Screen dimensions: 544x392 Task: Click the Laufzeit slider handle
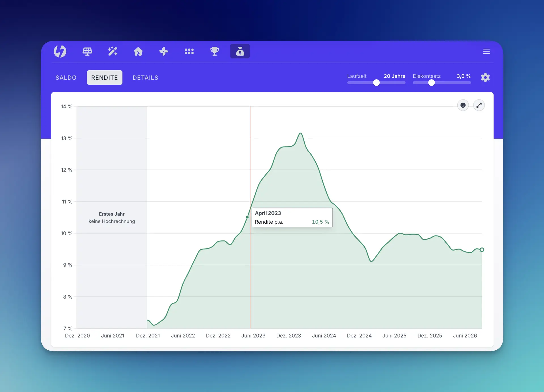tap(376, 82)
